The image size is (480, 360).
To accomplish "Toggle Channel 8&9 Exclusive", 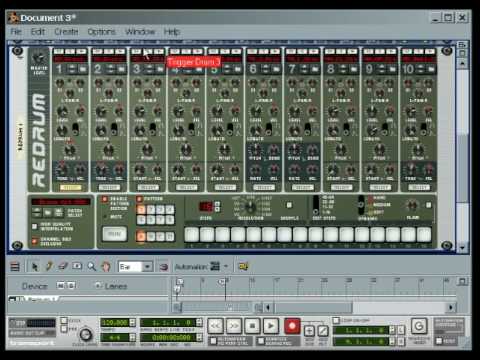I will click(x=34, y=241).
